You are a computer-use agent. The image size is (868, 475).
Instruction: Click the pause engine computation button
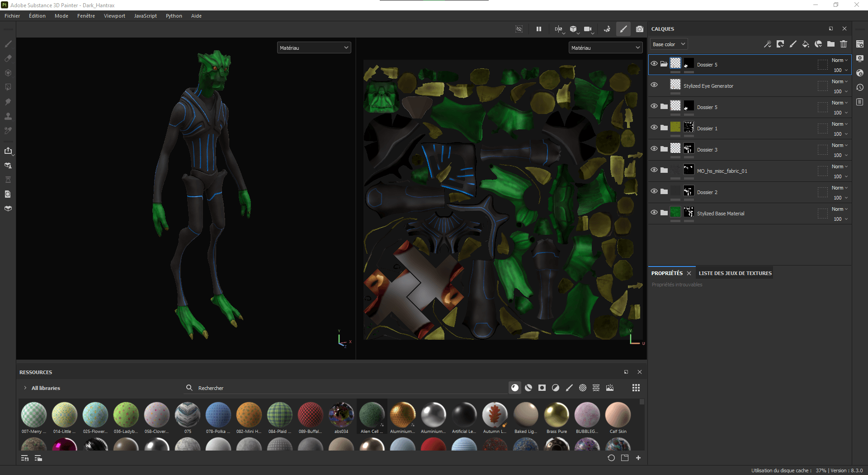[x=539, y=29]
